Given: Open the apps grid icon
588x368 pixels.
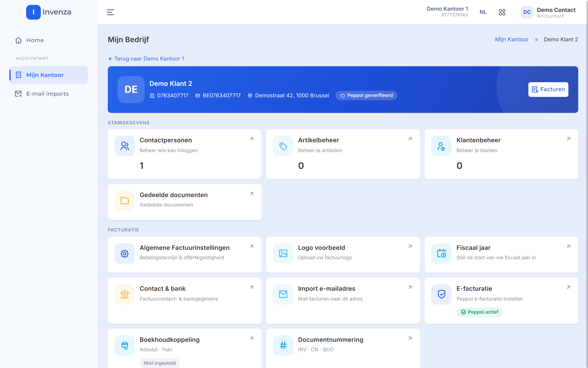Looking at the screenshot, I should click(502, 12).
